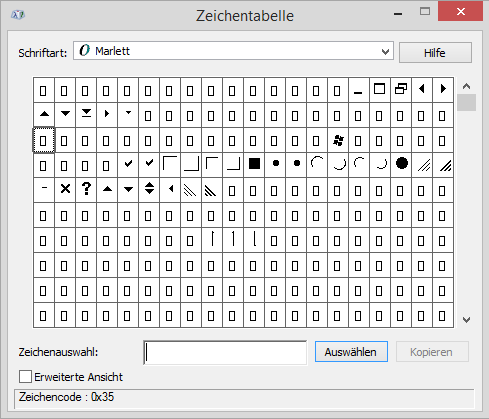This screenshot has width=489, height=419.
Task: Open the Schriftart Marlett font dropdown
Action: tap(233, 51)
